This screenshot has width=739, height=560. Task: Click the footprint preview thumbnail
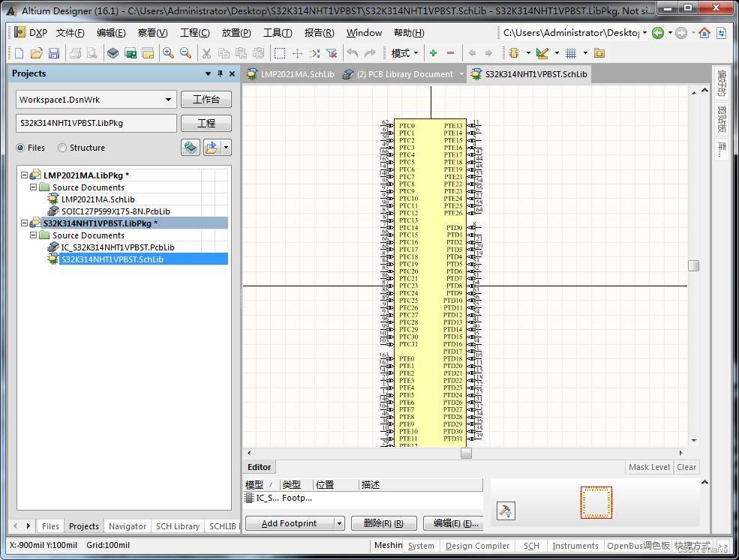(x=596, y=502)
